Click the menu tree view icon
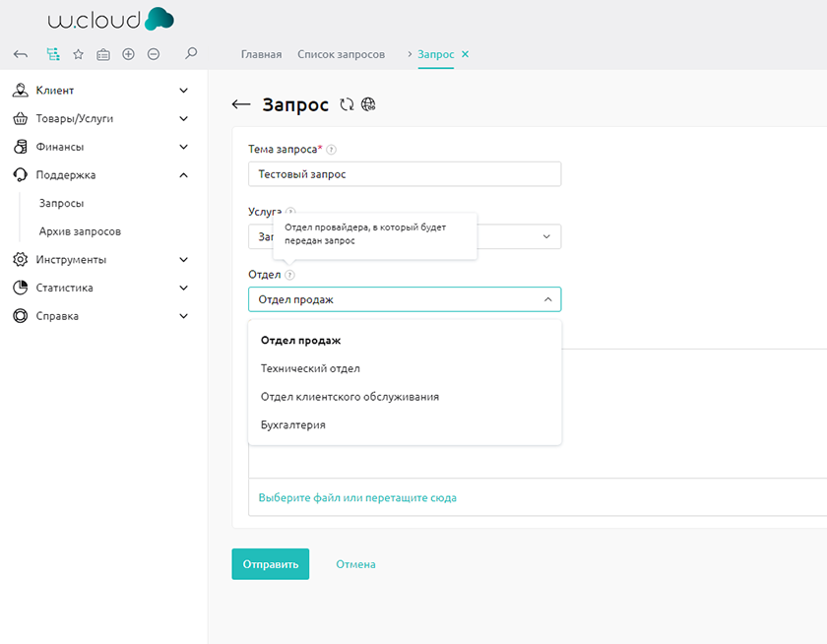 [53, 54]
